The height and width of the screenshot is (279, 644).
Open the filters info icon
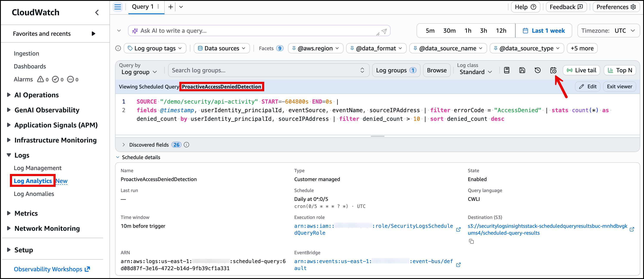118,48
